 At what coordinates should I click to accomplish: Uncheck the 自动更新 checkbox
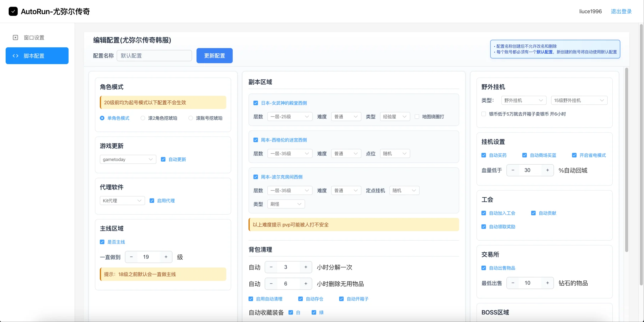click(x=163, y=160)
